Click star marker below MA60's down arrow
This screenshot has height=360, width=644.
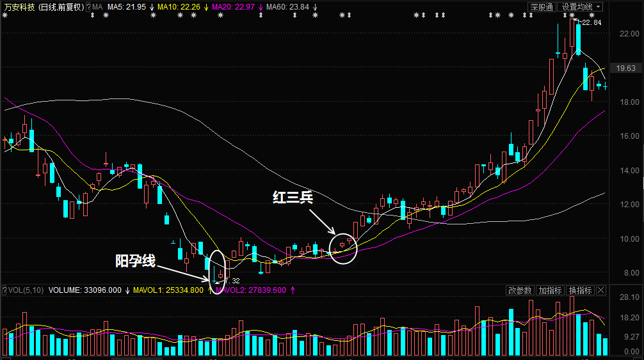coord(315,15)
